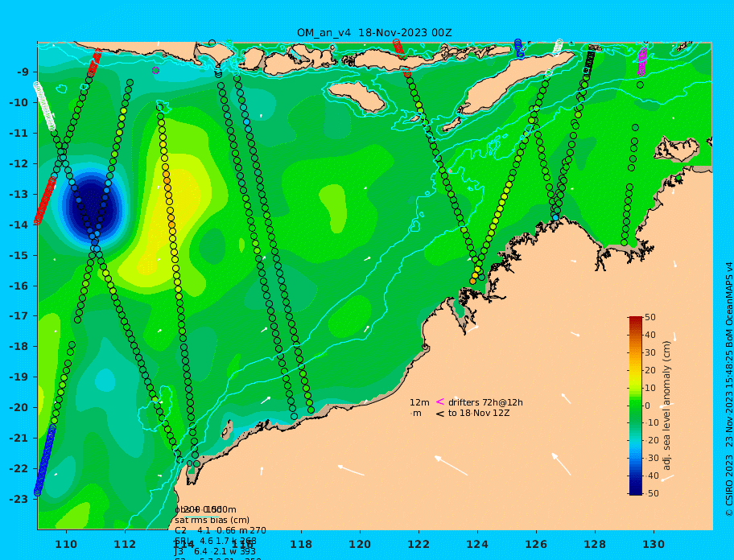Click the map title 'OM_an_v4 18-Nov-2023 00Z'
Image resolution: width=734 pixels, height=560 pixels.
[374, 33]
